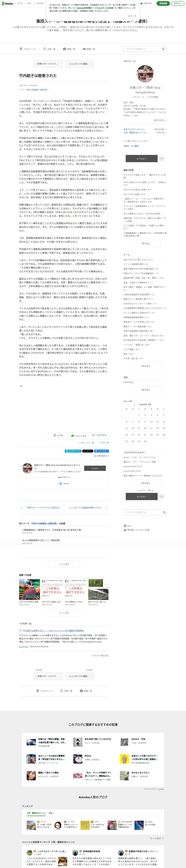The image size is (186, 868).
Task: Select the 入院・闘病生活ジャンル ranking tab
Action: pos(36,813)
